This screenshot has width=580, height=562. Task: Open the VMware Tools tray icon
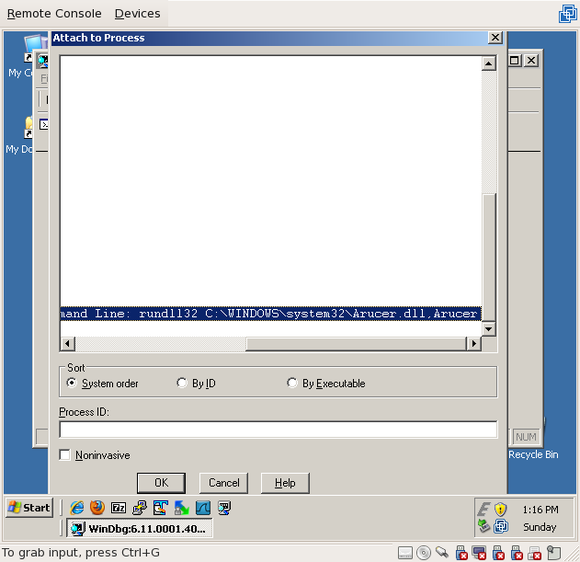pyautogui.click(x=500, y=526)
